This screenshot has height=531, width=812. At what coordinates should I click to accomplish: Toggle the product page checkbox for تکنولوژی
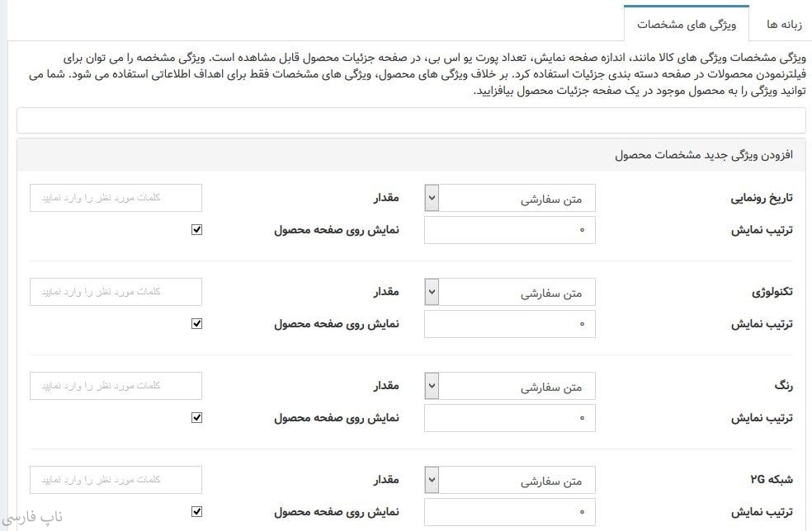click(x=196, y=324)
